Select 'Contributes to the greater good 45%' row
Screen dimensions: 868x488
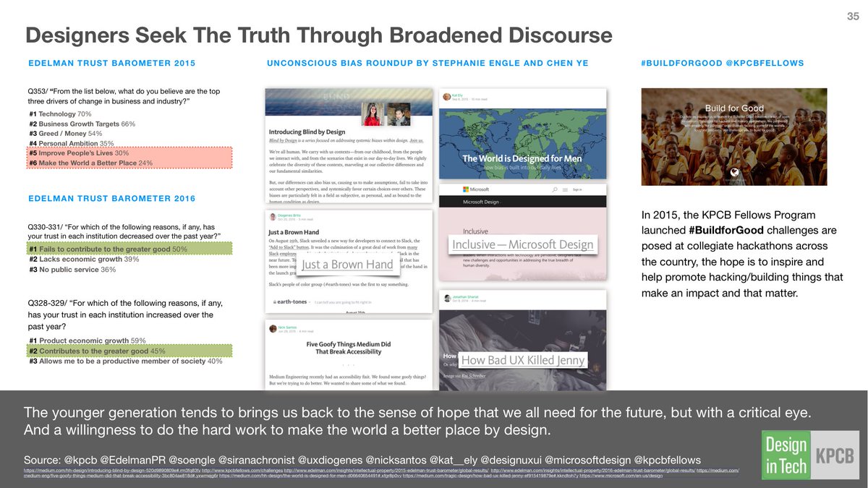tap(129, 351)
